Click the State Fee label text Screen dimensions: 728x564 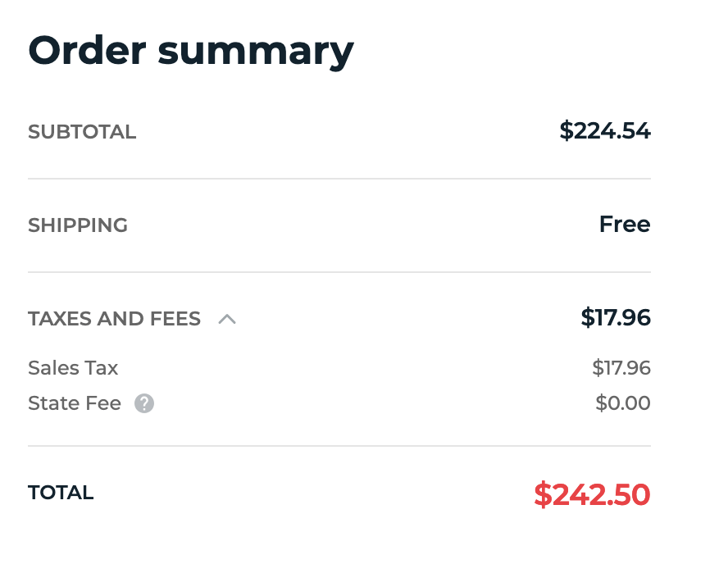pos(75,403)
